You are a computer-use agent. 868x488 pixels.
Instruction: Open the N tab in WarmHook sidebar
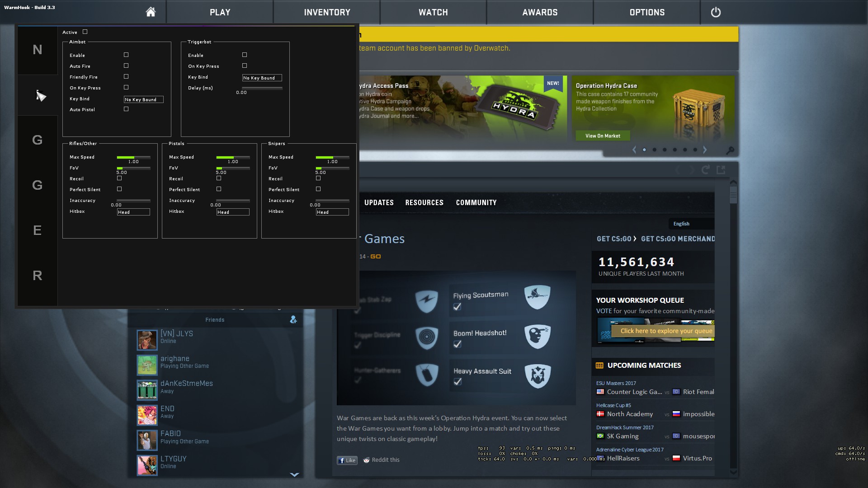(38, 50)
